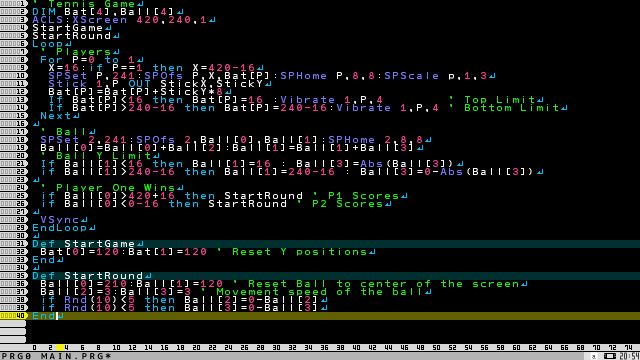Click line number 35 beside Def StartRound
640x360 pixels.
pos(13,276)
